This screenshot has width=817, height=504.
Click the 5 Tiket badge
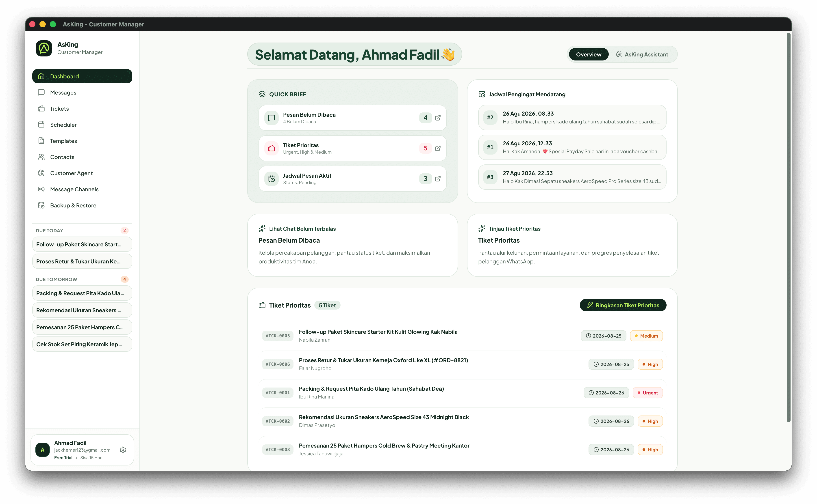(327, 305)
